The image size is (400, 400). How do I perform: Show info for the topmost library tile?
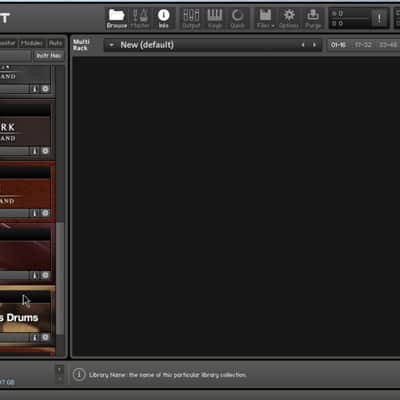click(x=35, y=89)
